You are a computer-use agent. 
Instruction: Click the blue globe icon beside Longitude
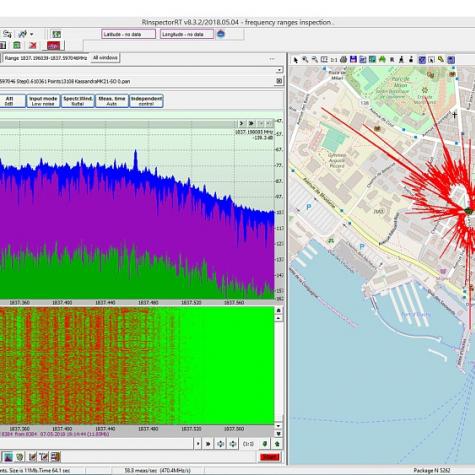tap(221, 34)
